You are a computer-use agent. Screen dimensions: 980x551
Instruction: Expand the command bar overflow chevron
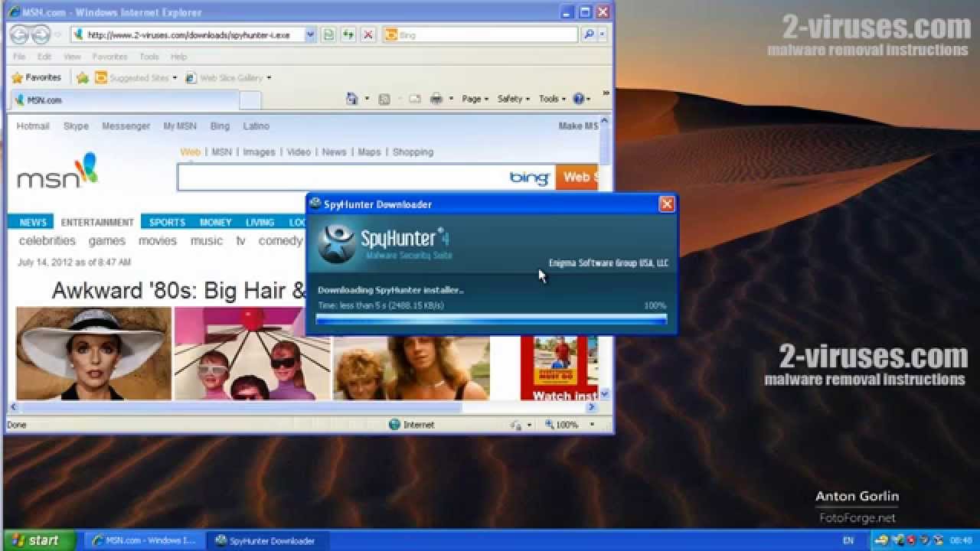[x=606, y=93]
